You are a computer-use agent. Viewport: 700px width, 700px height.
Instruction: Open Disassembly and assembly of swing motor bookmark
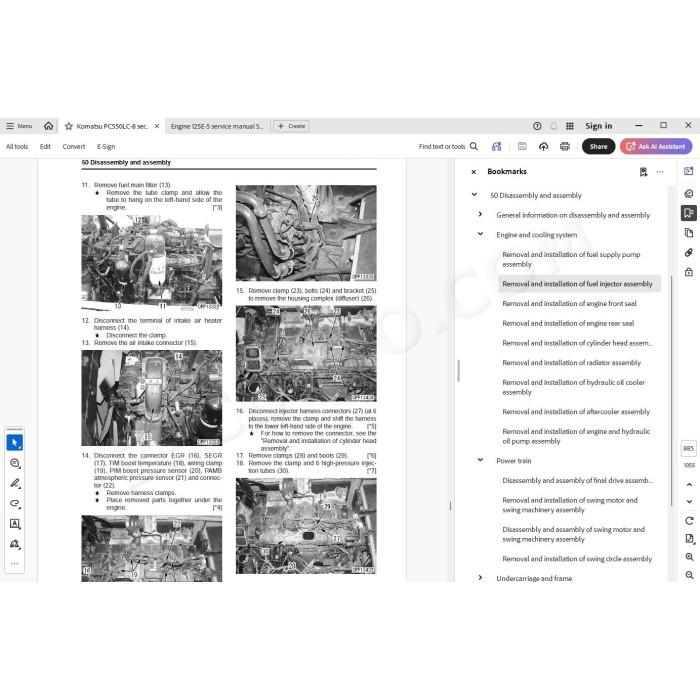[x=573, y=534]
